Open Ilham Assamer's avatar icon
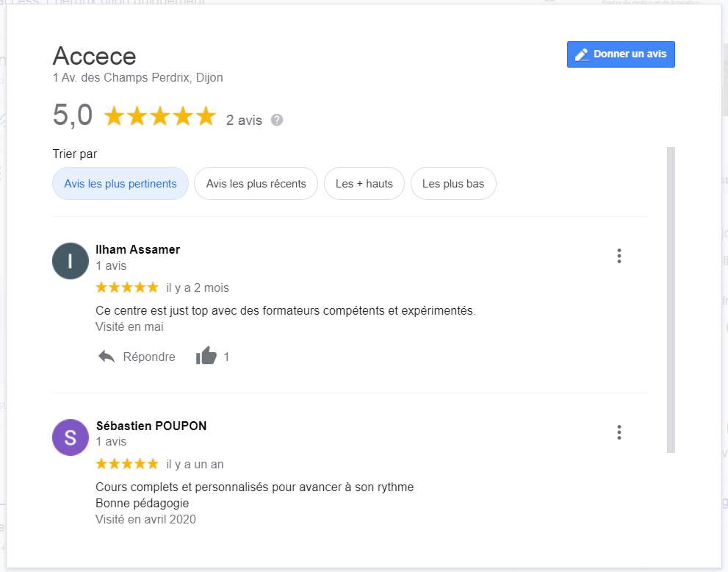Screen dimensions: 728x572 (70, 261)
